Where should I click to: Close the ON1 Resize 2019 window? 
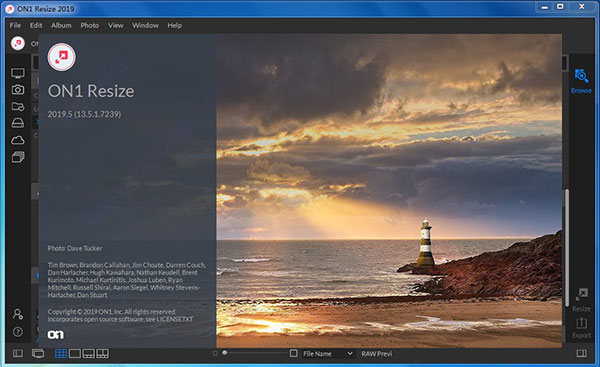coord(582,7)
